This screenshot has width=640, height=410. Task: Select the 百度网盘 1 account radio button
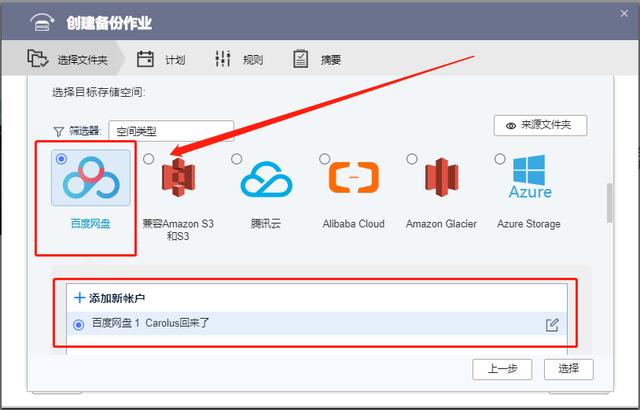point(78,325)
